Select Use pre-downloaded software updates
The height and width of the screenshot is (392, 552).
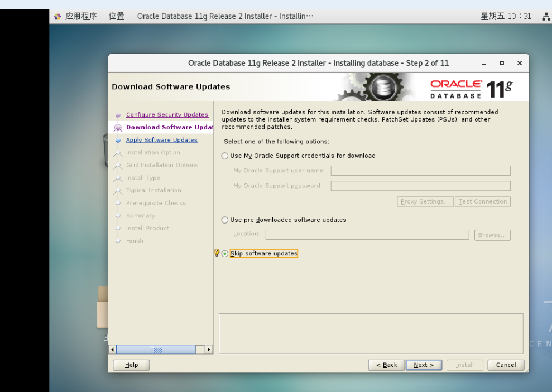coord(224,220)
